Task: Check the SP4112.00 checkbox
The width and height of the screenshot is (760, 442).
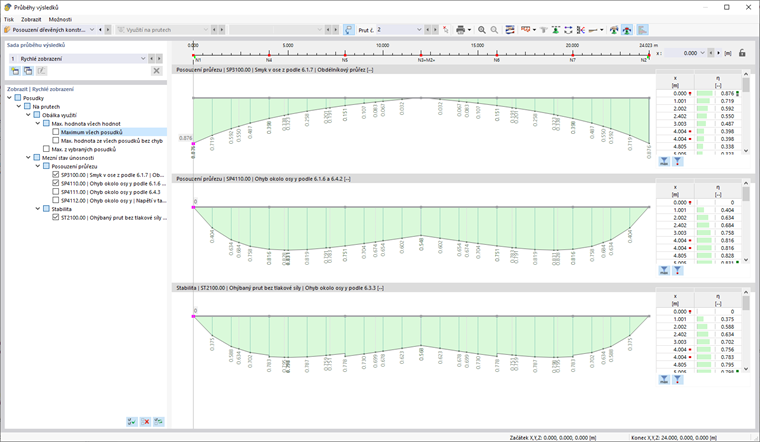Action: pyautogui.click(x=55, y=200)
